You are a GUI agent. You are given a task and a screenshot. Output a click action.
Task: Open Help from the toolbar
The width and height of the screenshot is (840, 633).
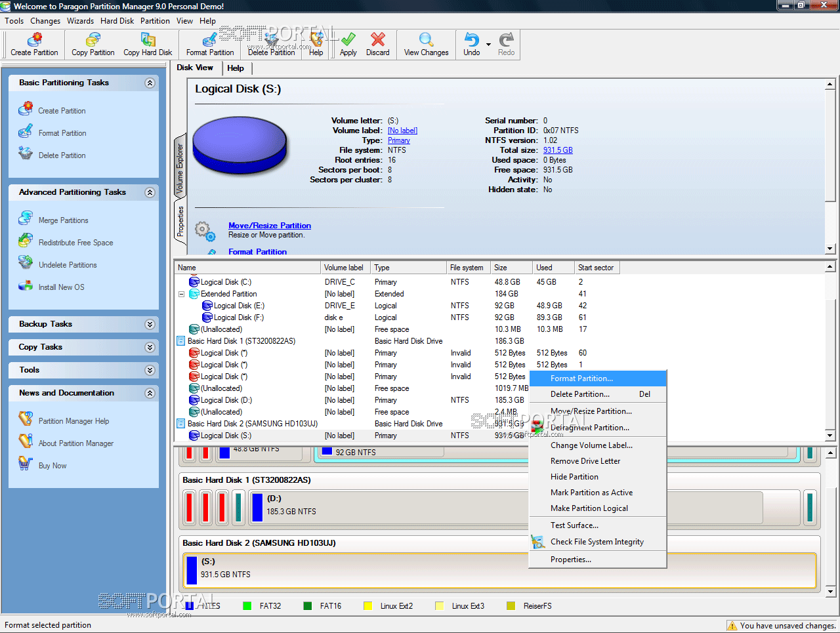[316, 45]
